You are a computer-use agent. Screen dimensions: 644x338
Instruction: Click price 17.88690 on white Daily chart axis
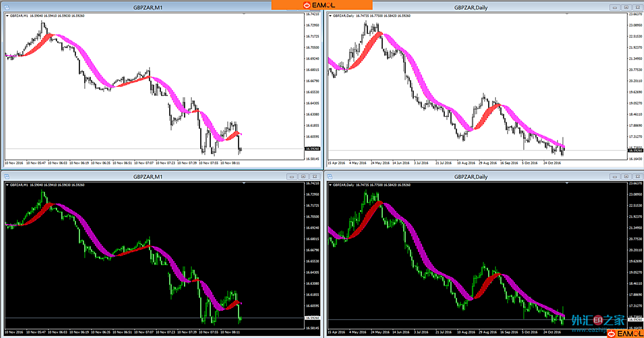636,126
